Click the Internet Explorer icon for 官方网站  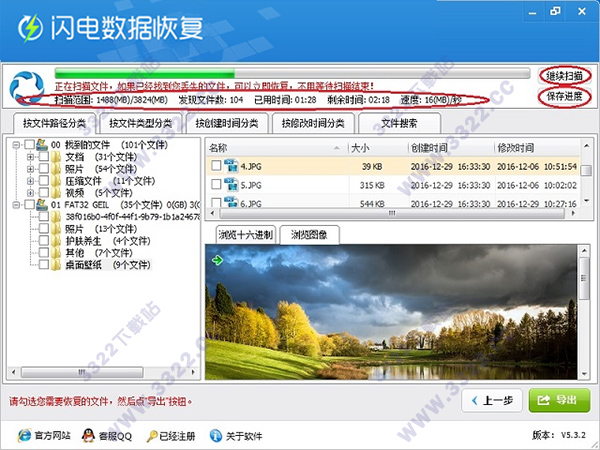[x=24, y=435]
